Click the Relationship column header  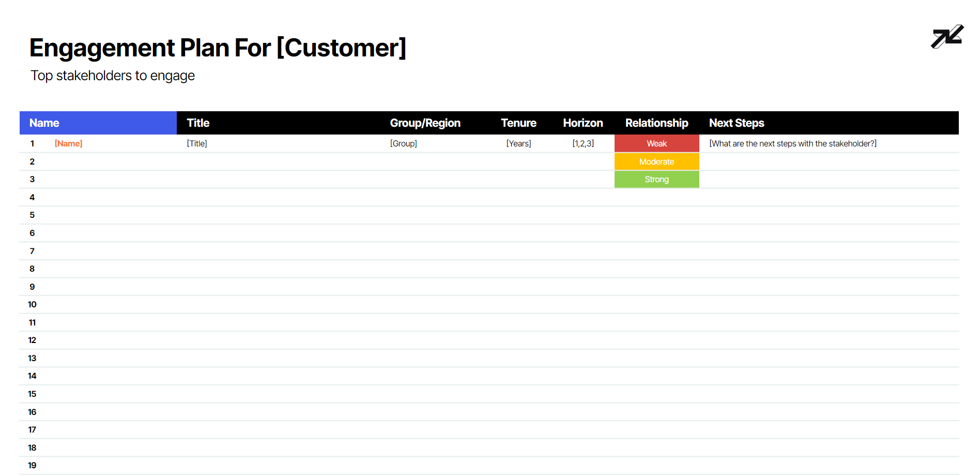656,123
